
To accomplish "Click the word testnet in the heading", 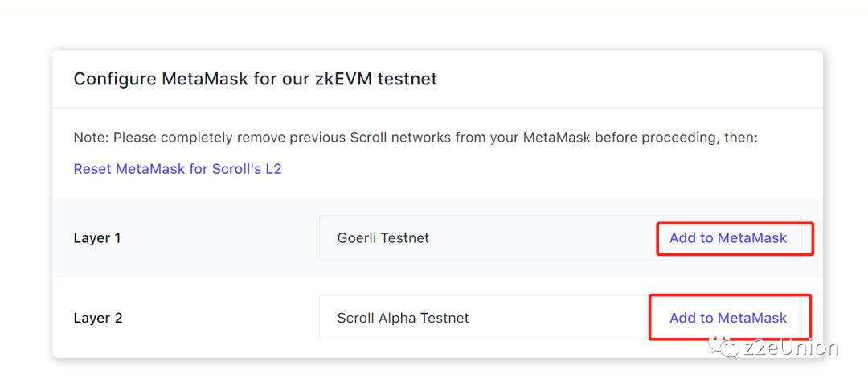I will point(411,79).
